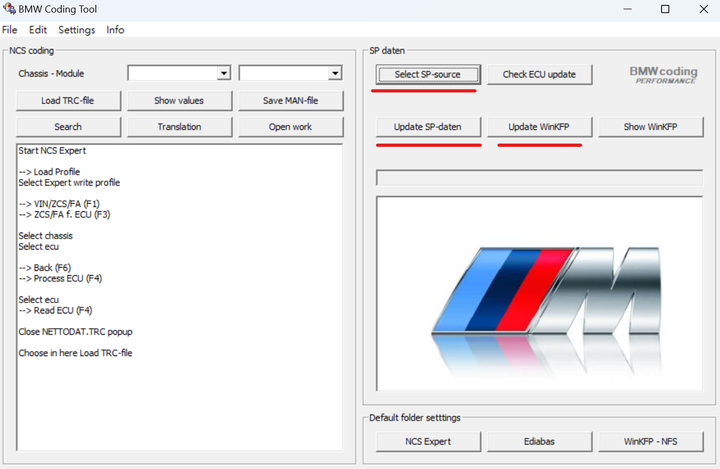
Task: Click the 'Start NCS Expert' line
Action: (52, 151)
